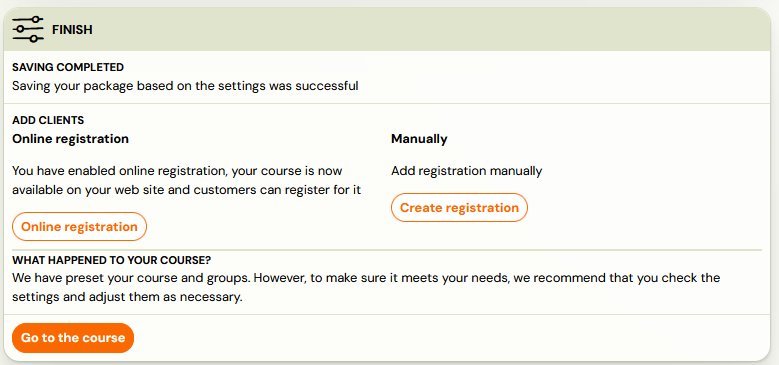Click the middle slider knob in the FINISH icon
The width and height of the screenshot is (779, 365).
[21, 29]
